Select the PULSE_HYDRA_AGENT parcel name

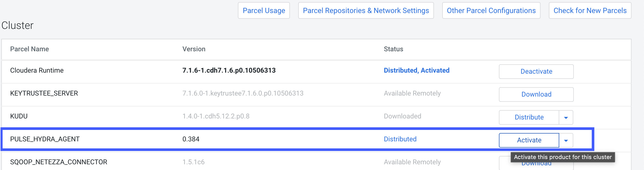[45, 139]
